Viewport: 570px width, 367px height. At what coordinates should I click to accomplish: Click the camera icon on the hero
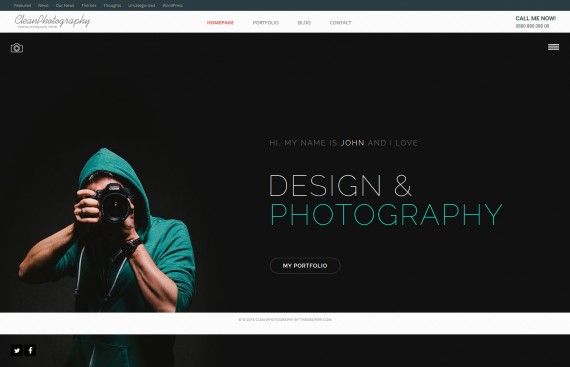tap(17, 48)
